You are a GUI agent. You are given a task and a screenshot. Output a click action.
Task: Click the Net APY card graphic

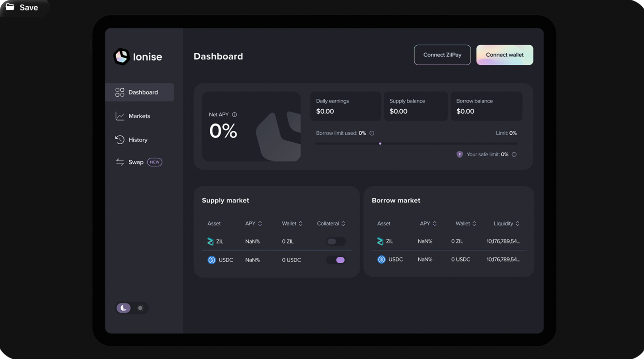pos(278,136)
